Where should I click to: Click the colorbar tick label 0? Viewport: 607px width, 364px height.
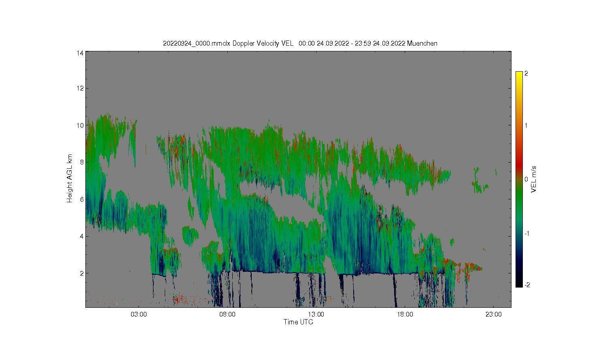click(526, 180)
